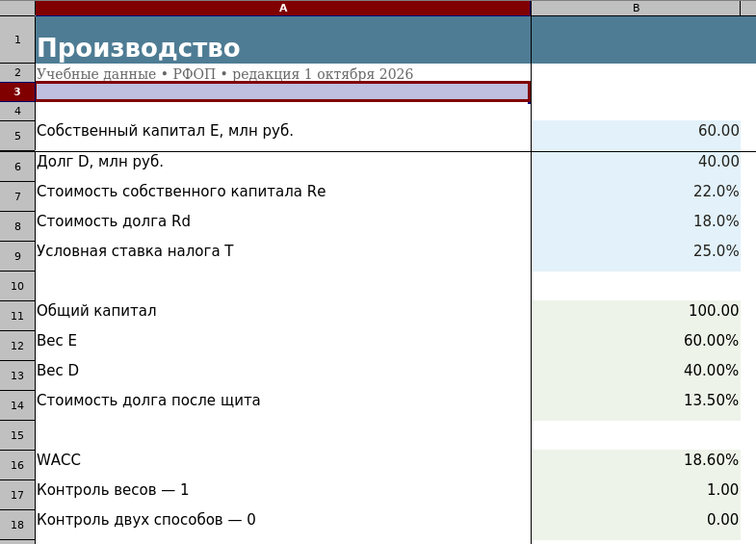Image resolution: width=756 pixels, height=544 pixels.
Task: Select column A header
Action: [x=283, y=8]
